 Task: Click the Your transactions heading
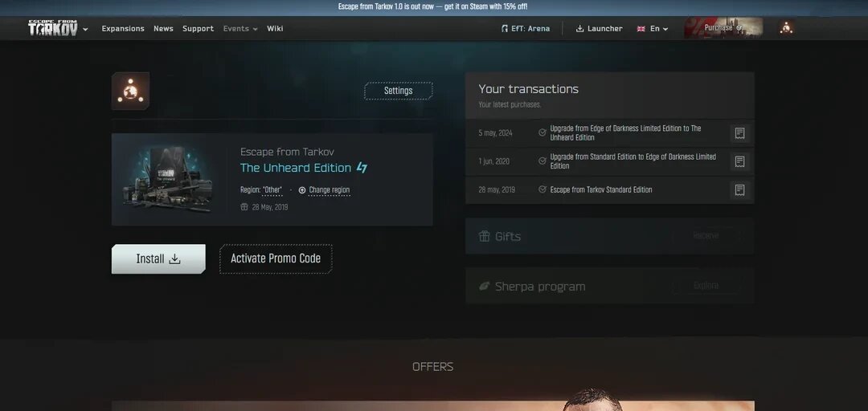click(528, 89)
